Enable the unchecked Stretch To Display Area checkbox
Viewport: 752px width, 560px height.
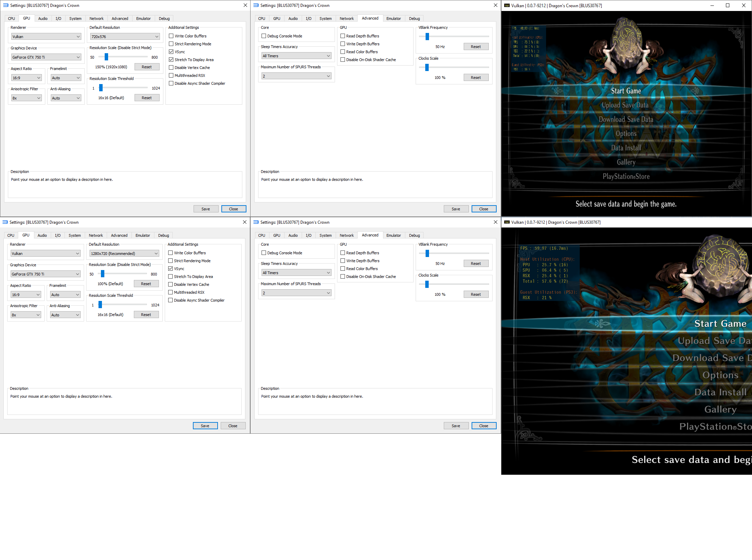point(170,277)
